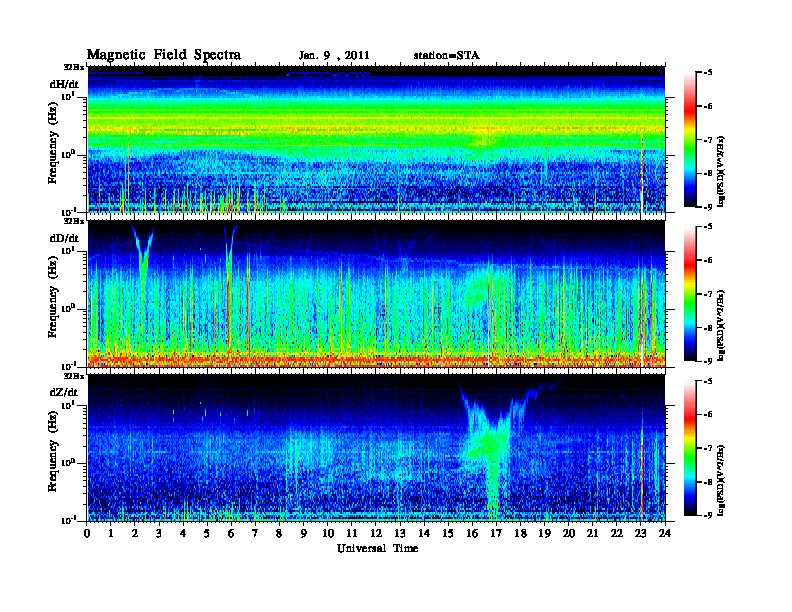The image size is (792, 612).
Task: Click hour 14 on the Universal Time axis
Action: point(424,533)
